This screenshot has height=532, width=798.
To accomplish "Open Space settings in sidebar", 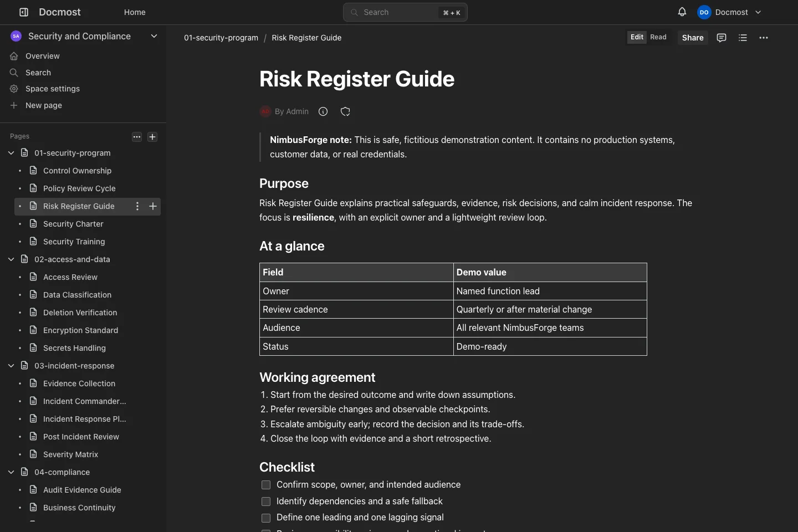I will tap(53, 89).
